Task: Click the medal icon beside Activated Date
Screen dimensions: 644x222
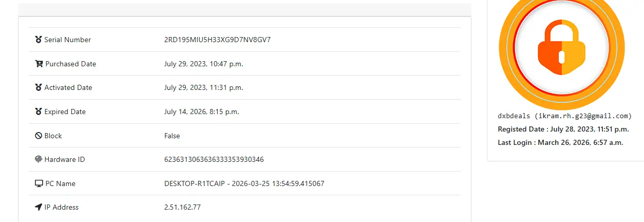Action: coord(39,87)
